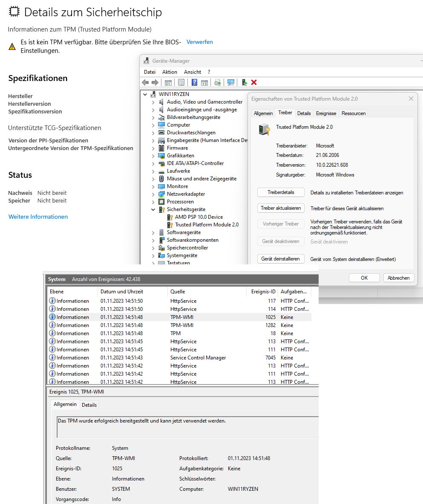
Task: Click the AMD PSP 10.0 Device icon
Action: 170,217
